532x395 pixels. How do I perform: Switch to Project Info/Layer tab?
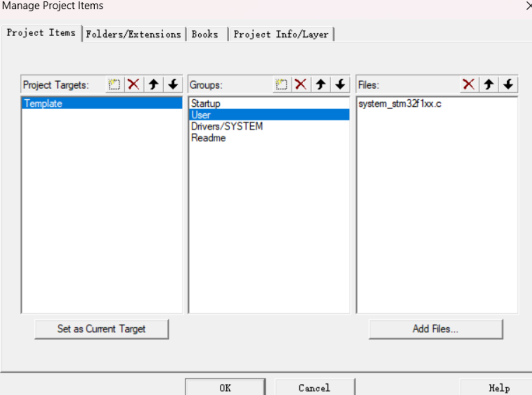pos(281,34)
